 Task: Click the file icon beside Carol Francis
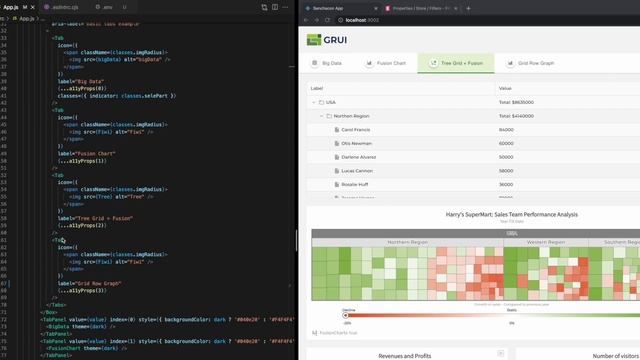point(337,130)
